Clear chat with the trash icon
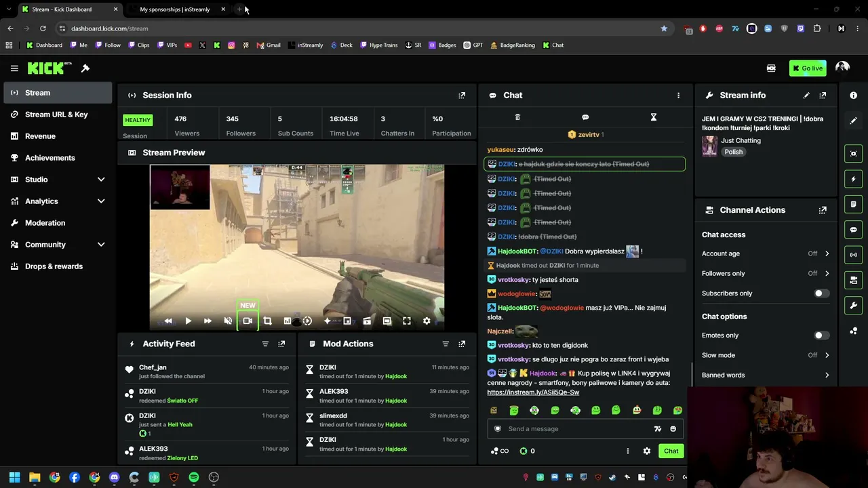Image resolution: width=868 pixels, height=488 pixels. click(x=517, y=117)
